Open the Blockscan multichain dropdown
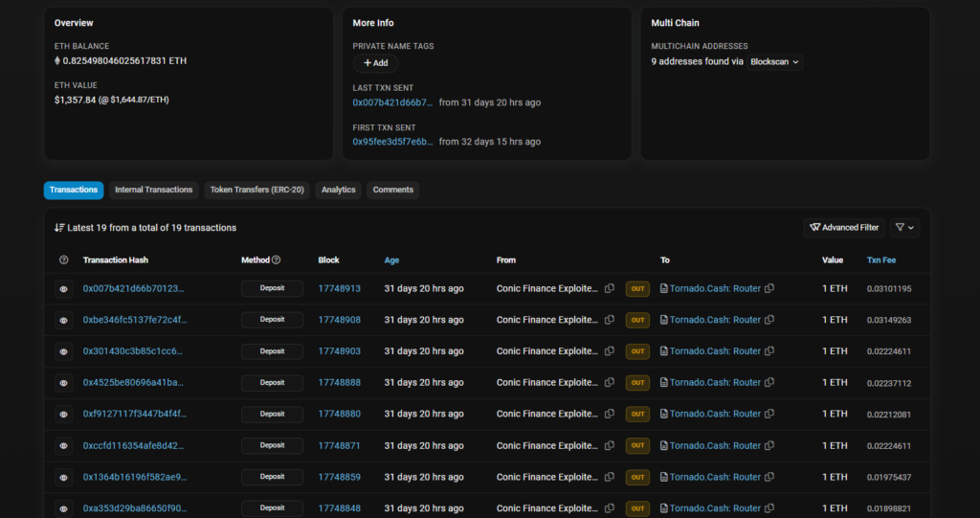Image resolution: width=980 pixels, height=518 pixels. click(x=774, y=62)
